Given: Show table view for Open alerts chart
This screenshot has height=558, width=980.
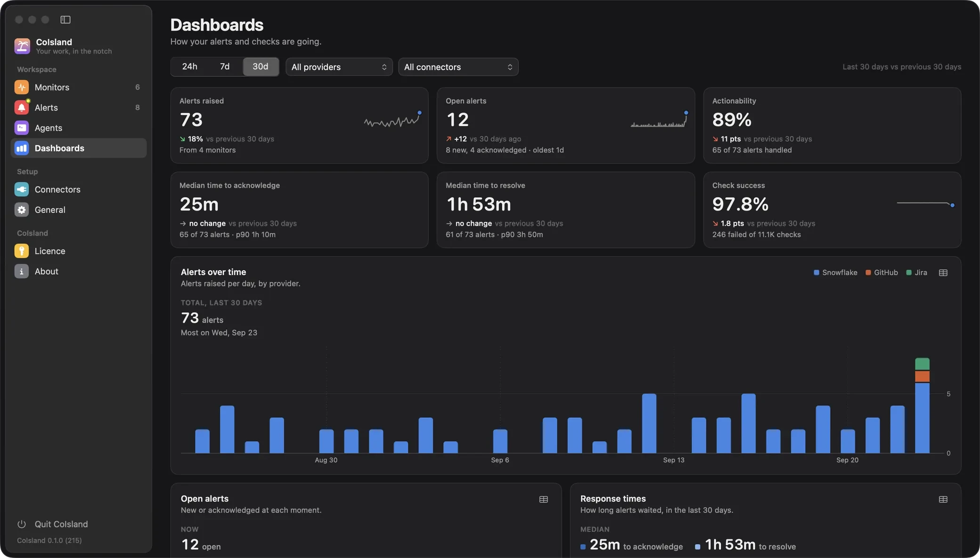Looking at the screenshot, I should pyautogui.click(x=543, y=499).
